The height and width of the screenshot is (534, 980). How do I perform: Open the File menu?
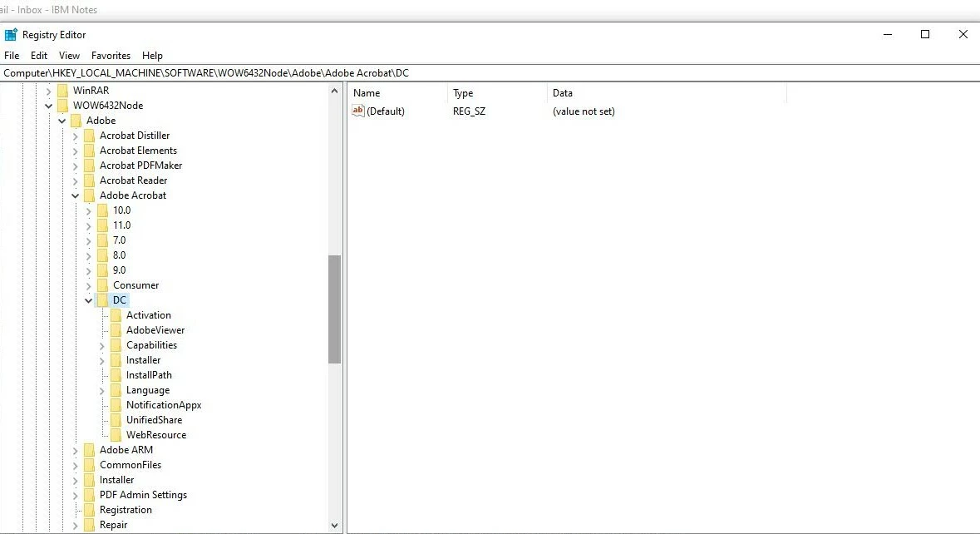point(12,56)
